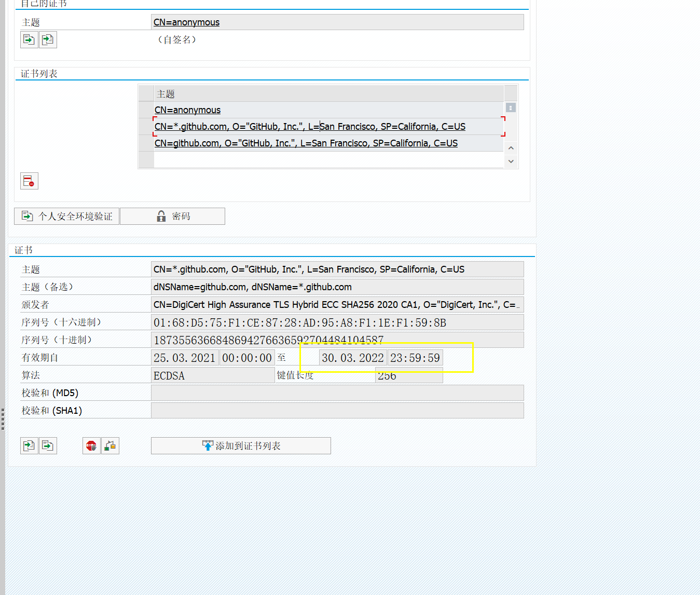Open the table configuration icon above the list scrollbar
This screenshot has width=700, height=595.
click(x=510, y=107)
